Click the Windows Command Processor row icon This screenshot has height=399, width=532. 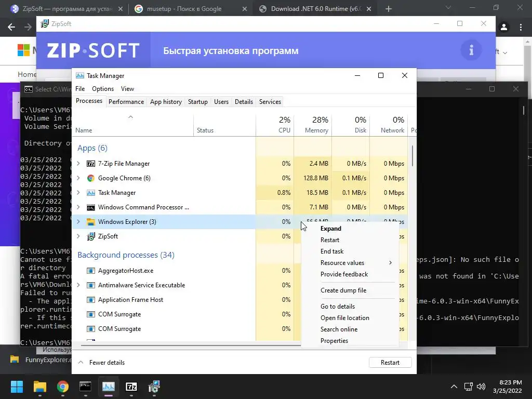[90, 207]
